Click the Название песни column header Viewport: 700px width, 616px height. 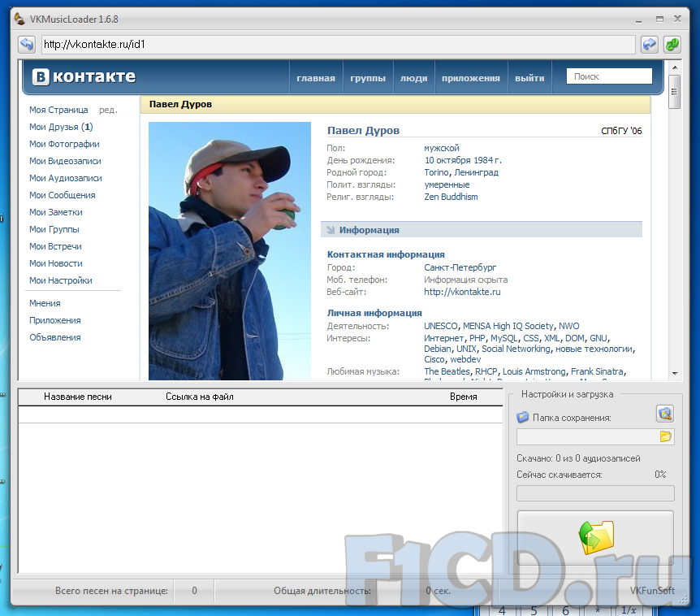tap(78, 397)
